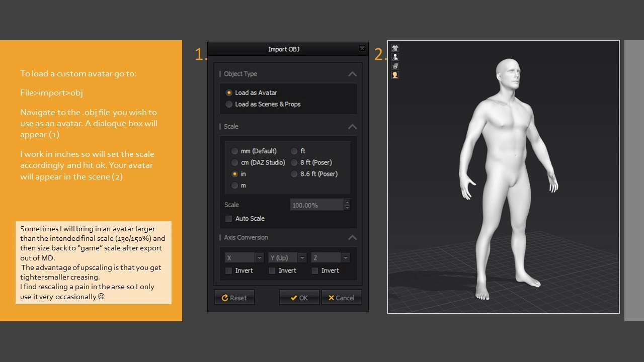644x362 pixels.
Task: Click the Scale 100.00% input field
Action: tap(316, 205)
